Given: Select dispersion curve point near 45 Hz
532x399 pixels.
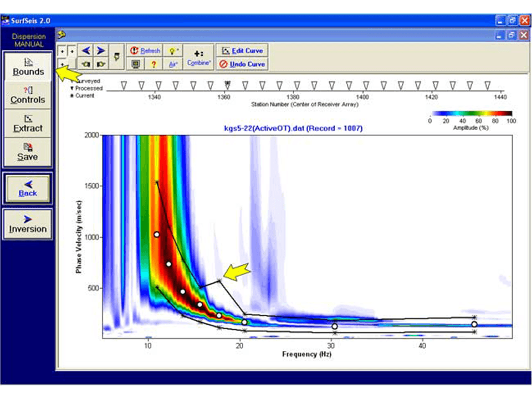Looking at the screenshot, I should pos(474,324).
